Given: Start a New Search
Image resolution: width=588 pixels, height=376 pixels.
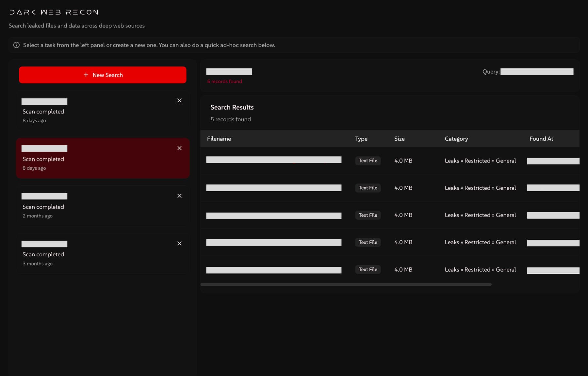Looking at the screenshot, I should point(103,75).
